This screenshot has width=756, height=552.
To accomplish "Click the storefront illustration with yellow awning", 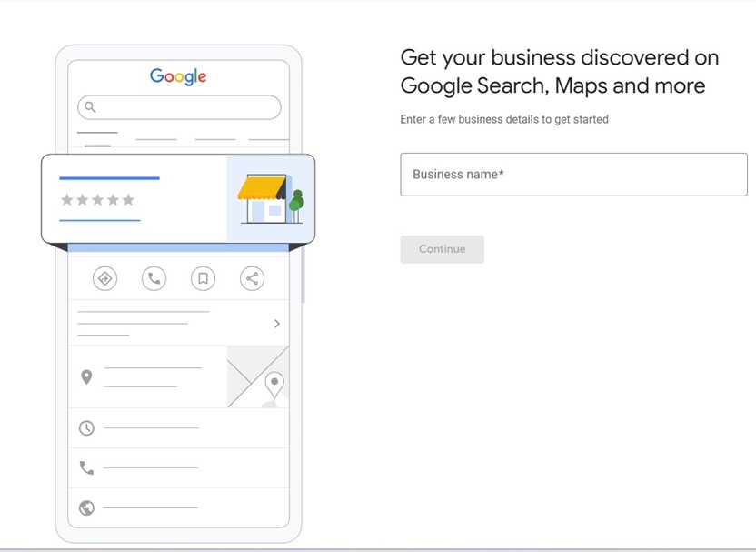I will click(x=271, y=199).
